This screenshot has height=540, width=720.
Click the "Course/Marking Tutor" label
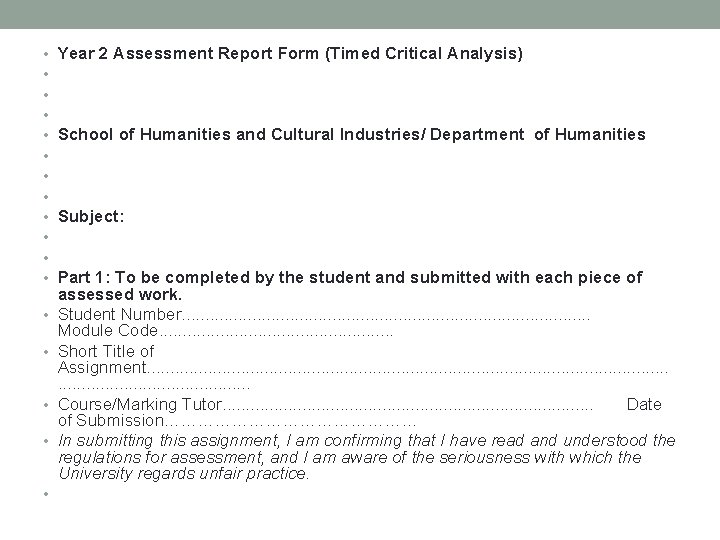[x=140, y=404]
